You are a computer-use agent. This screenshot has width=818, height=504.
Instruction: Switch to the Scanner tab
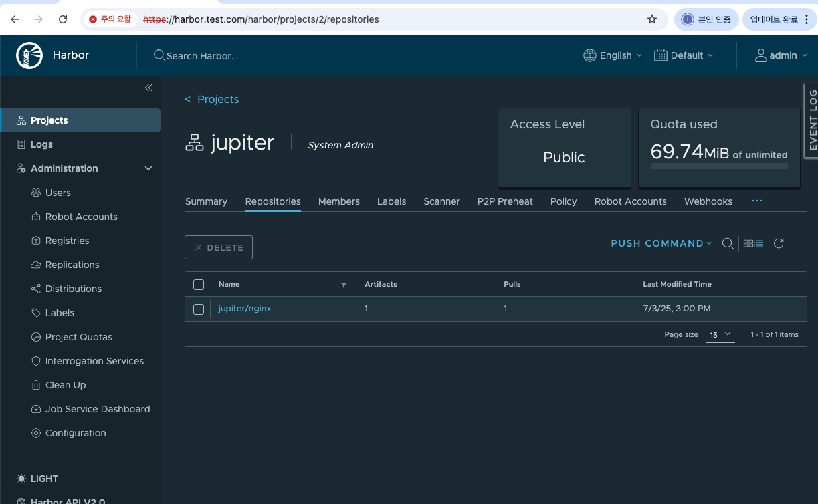coord(441,201)
